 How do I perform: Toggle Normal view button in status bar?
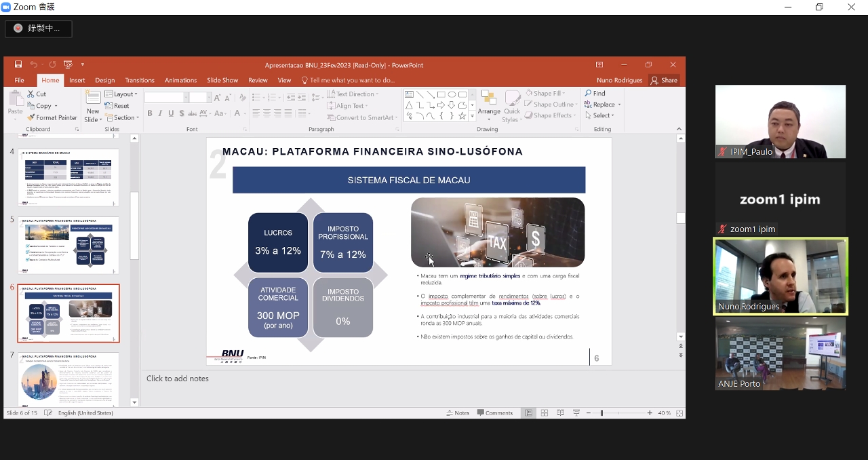(528, 413)
